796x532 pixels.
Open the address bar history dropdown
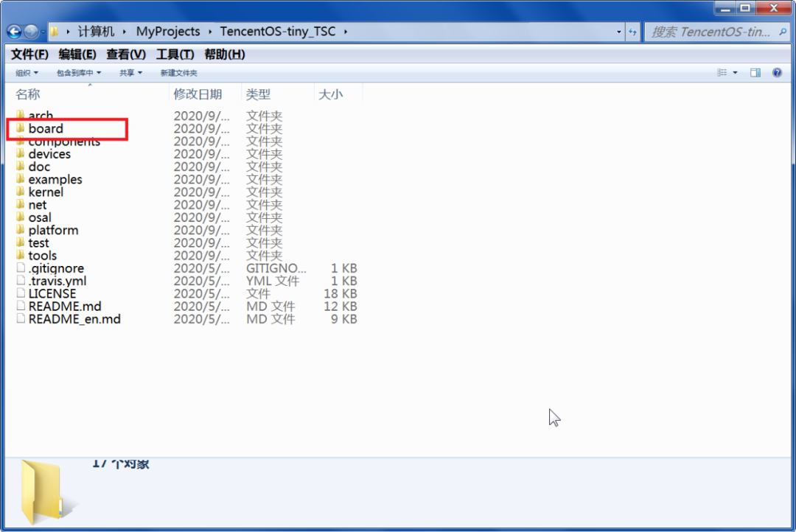pyautogui.click(x=618, y=32)
